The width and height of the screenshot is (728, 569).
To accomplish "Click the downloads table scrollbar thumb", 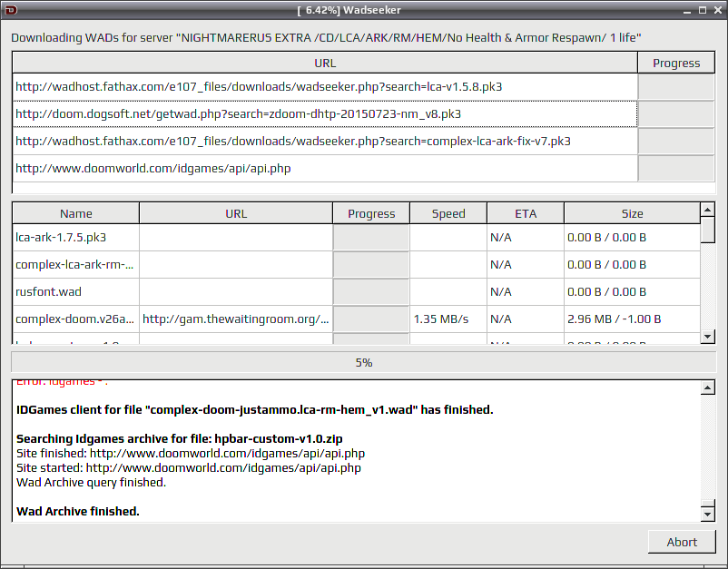I will click(x=707, y=230).
